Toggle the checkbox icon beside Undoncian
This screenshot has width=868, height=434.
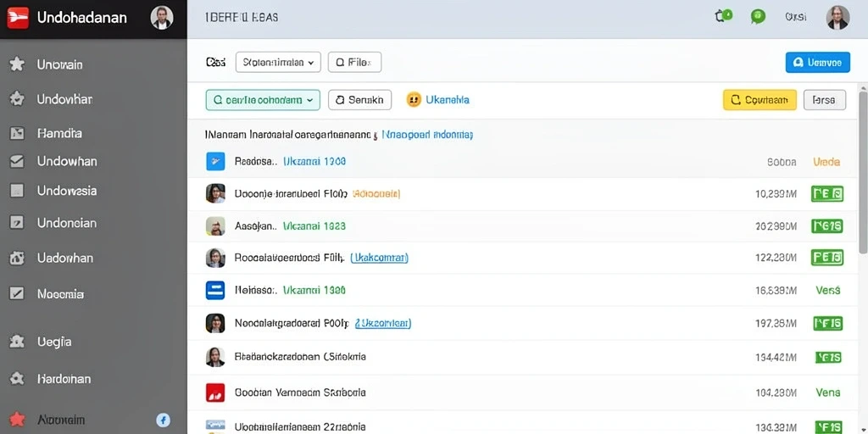[x=17, y=223]
